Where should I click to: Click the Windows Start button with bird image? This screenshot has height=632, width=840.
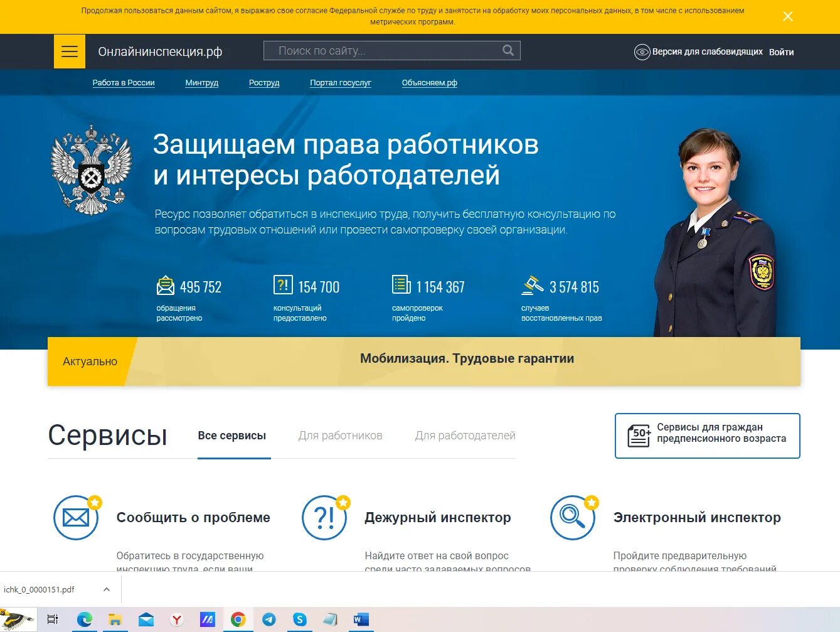pos(18,619)
